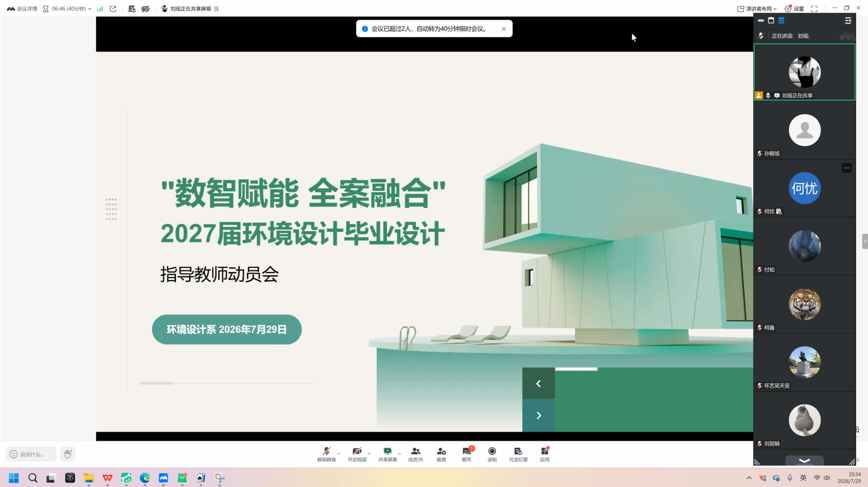Toggle the crossed-out eye visibility icon
This screenshot has width=868, height=487.
[145, 8]
